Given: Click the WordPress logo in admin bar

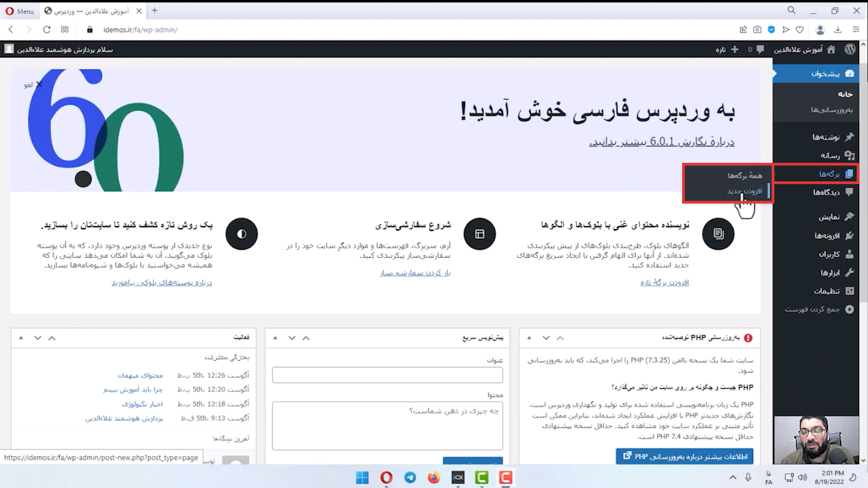Looking at the screenshot, I should pos(850,49).
